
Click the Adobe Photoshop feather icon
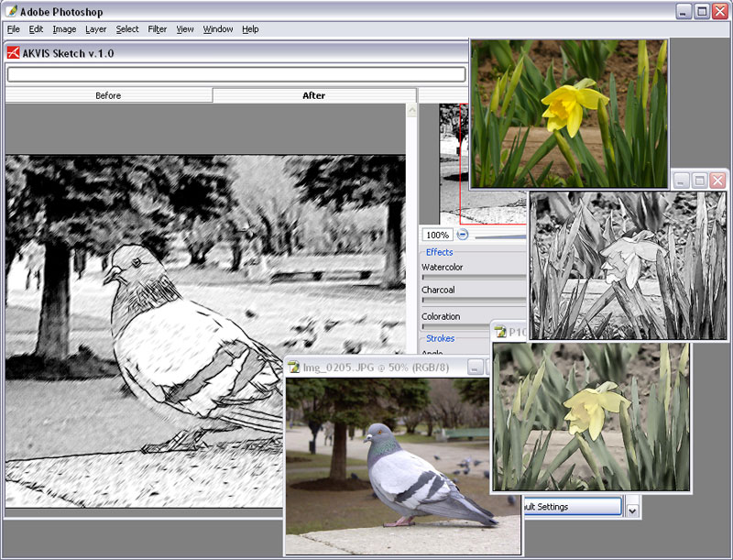click(x=12, y=11)
